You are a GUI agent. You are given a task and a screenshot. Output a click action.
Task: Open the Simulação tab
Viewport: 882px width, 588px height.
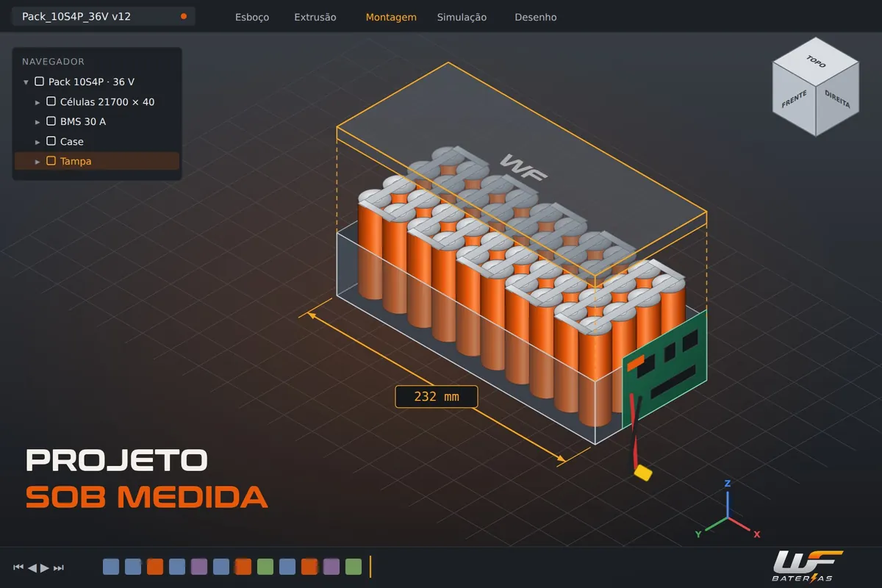[x=462, y=17]
